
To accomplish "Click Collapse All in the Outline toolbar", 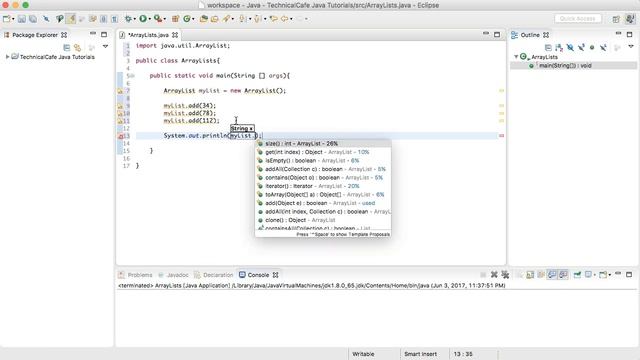I will click(548, 48).
